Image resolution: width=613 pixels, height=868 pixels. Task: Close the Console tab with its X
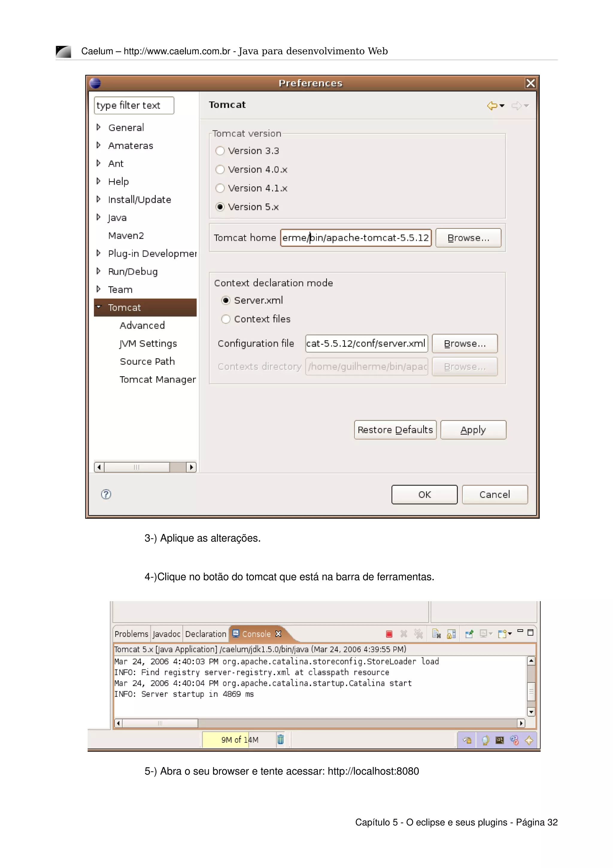coord(278,634)
